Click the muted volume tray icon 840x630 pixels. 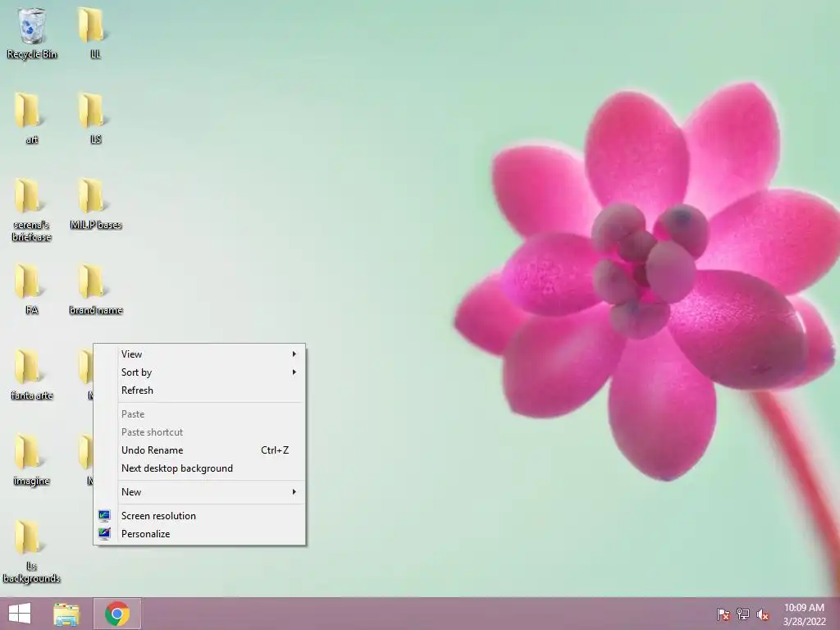coord(763,614)
